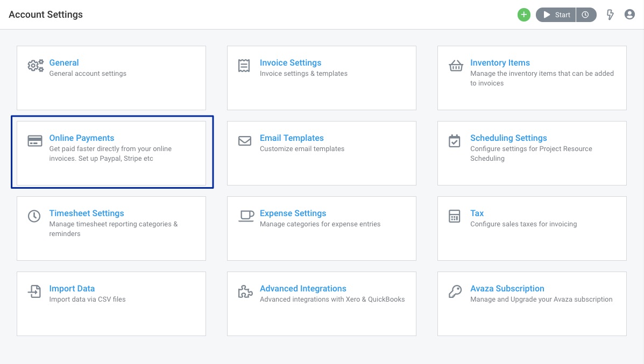Click the Inventory Items basket icon

(x=456, y=66)
